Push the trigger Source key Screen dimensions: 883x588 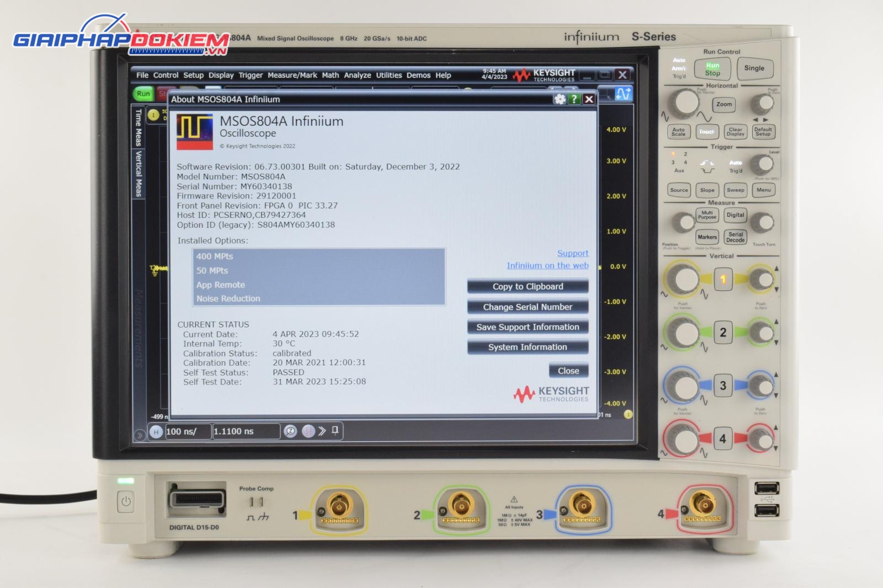[x=679, y=190]
